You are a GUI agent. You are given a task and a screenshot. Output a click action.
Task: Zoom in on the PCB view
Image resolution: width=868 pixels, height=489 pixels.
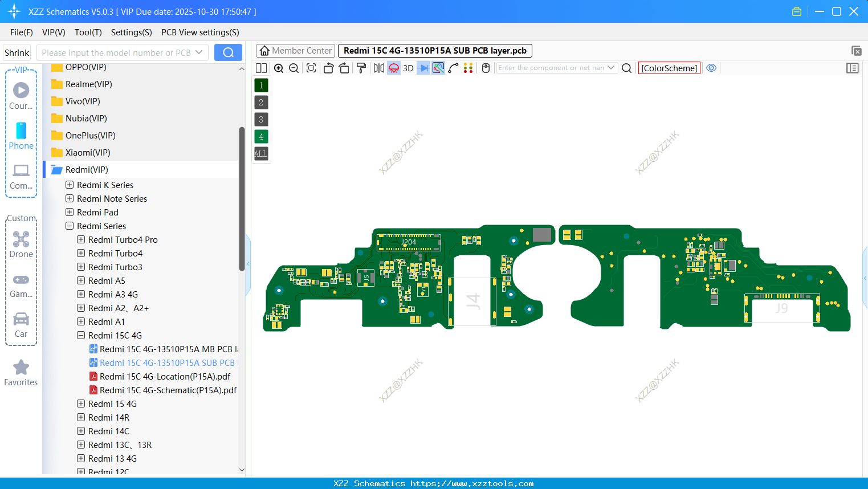point(279,68)
